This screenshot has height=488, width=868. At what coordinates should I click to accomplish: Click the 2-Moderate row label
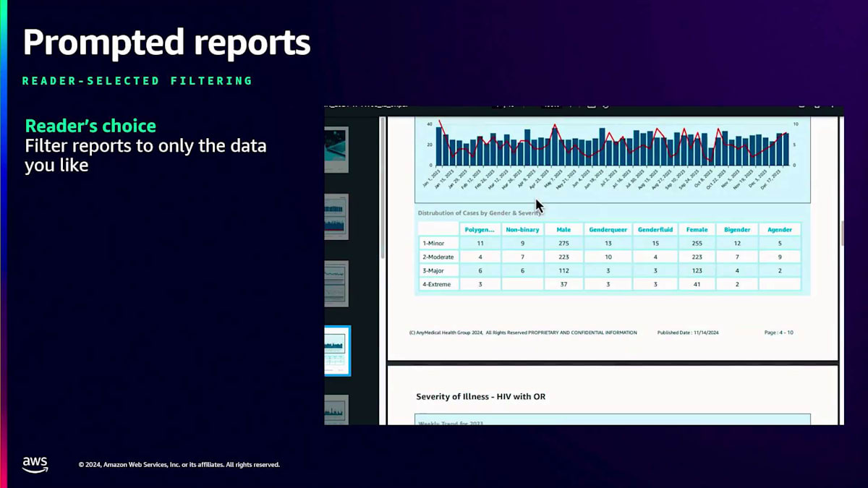coord(438,257)
